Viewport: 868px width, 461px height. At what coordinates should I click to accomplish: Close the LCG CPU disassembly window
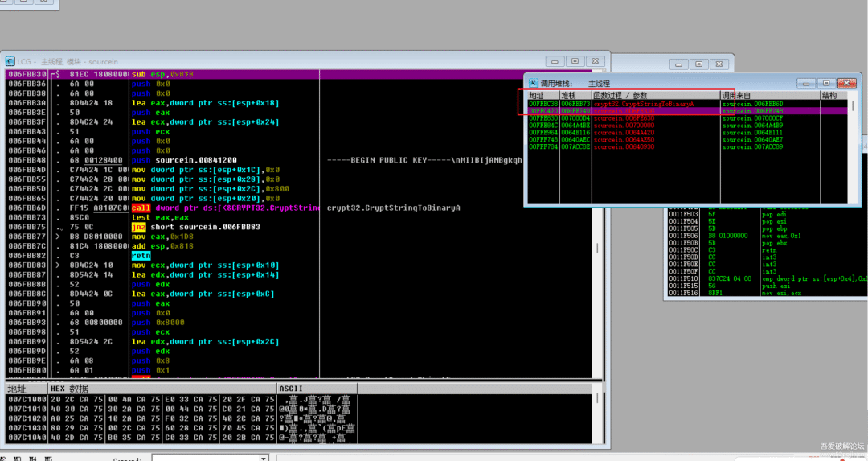click(x=595, y=61)
